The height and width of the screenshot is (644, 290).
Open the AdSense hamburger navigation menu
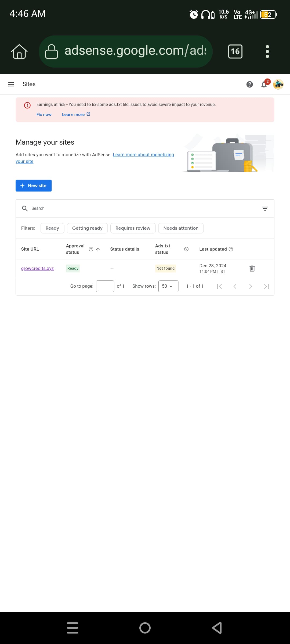pyautogui.click(x=11, y=84)
